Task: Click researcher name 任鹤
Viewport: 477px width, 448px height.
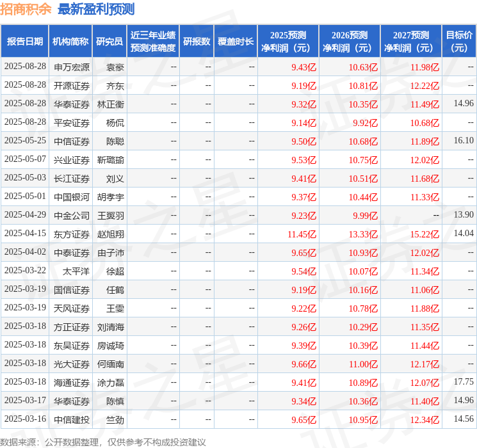Action: click(x=115, y=289)
